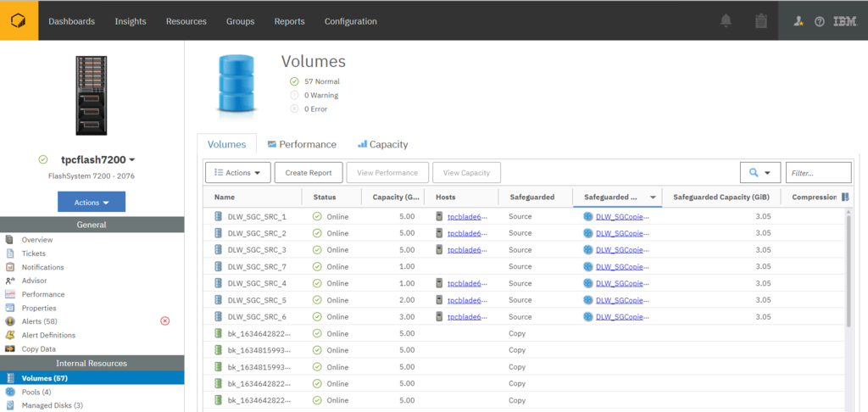Open the Dashboards menu
The height and width of the screenshot is (412, 868).
tap(71, 21)
